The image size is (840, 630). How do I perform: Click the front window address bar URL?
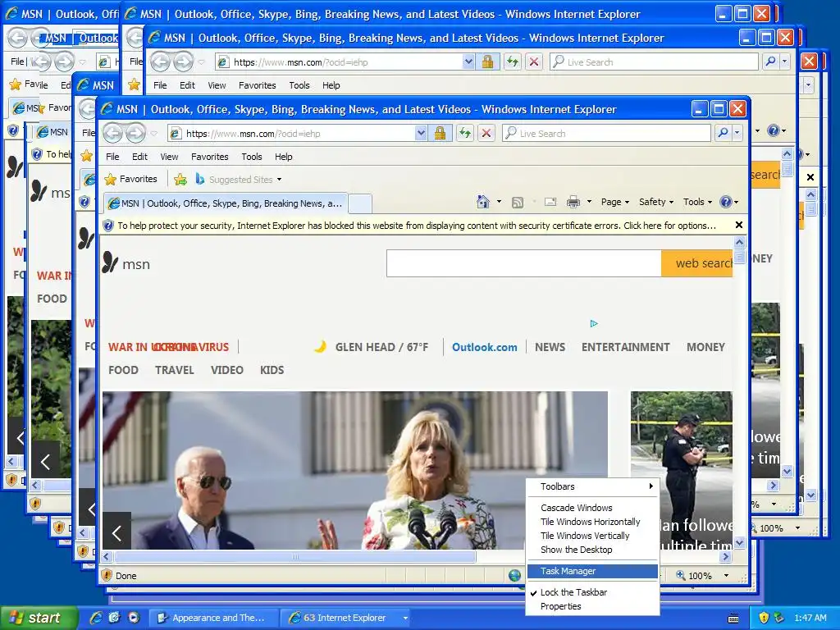pyautogui.click(x=253, y=134)
